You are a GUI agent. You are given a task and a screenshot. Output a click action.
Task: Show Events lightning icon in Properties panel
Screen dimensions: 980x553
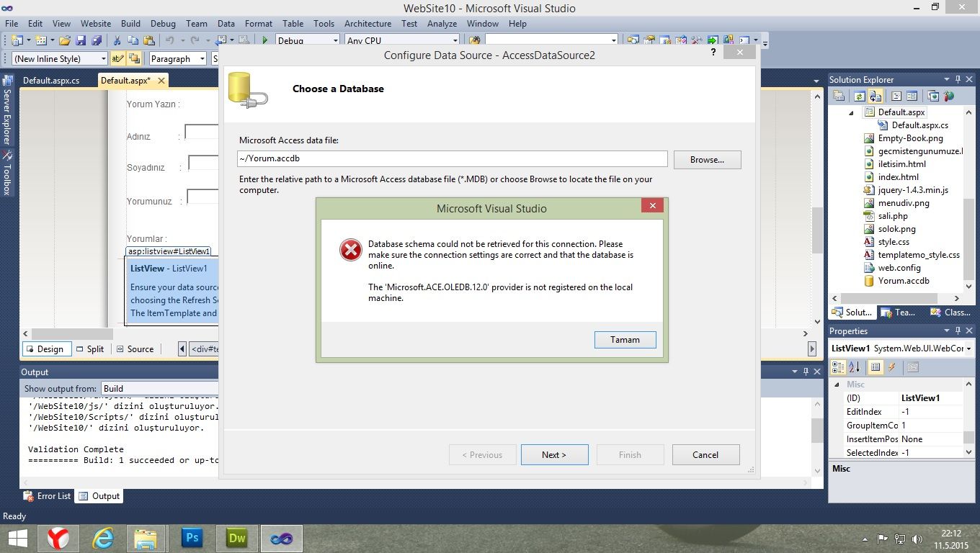point(892,367)
